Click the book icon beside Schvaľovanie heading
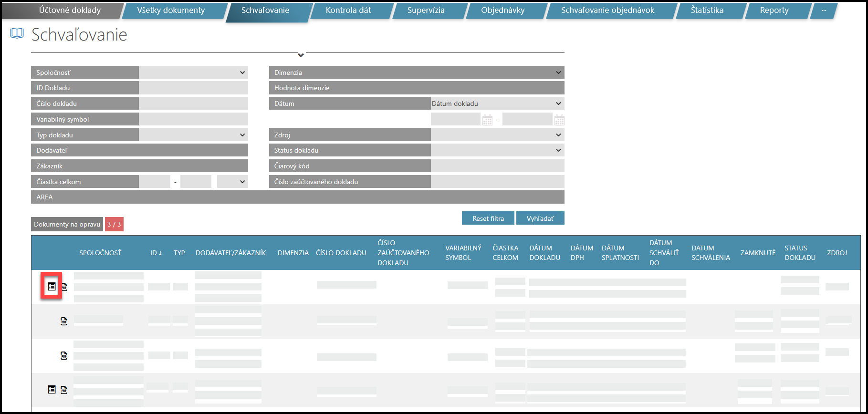This screenshot has width=868, height=414. pyautogui.click(x=17, y=33)
